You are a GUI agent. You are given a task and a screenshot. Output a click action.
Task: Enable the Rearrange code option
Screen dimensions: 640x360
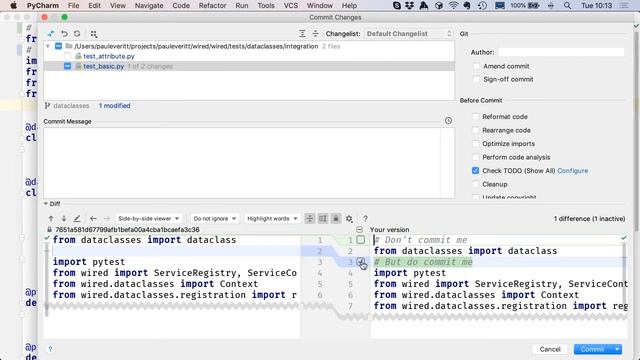476,130
